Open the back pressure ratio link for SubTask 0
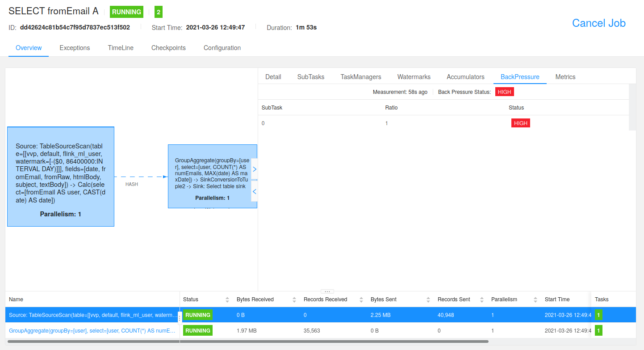Image resolution: width=644 pixels, height=350 pixels. point(386,123)
